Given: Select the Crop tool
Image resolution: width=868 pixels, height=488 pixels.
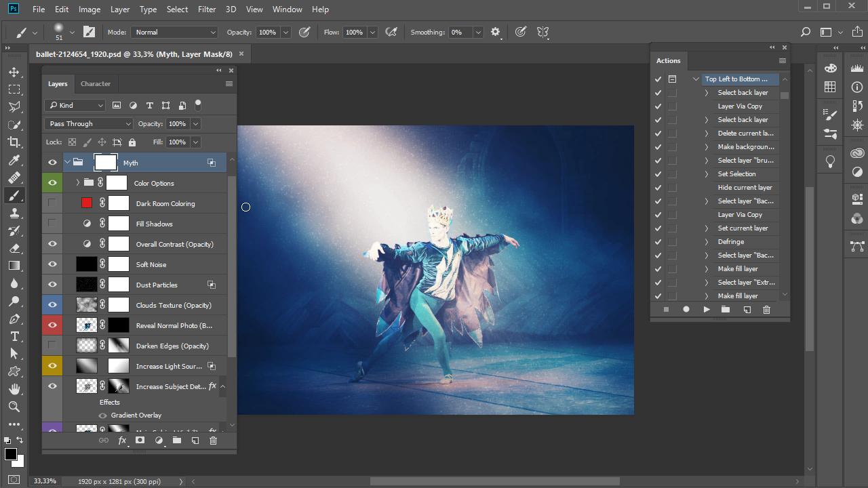Looking at the screenshot, I should tap(14, 142).
